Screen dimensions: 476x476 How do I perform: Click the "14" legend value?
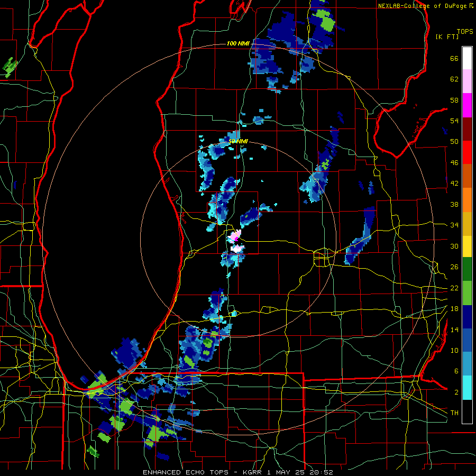[454, 329]
